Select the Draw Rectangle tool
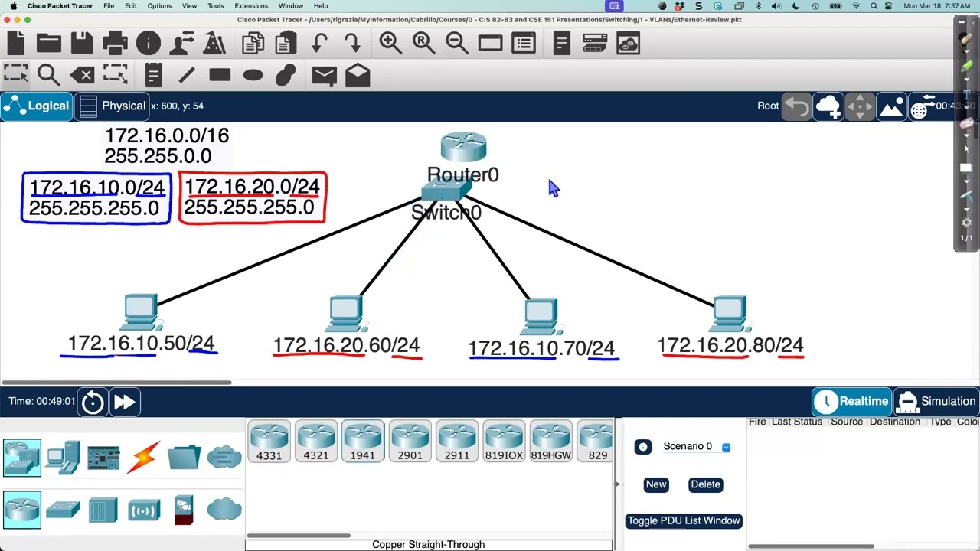The image size is (980, 551). pos(220,75)
